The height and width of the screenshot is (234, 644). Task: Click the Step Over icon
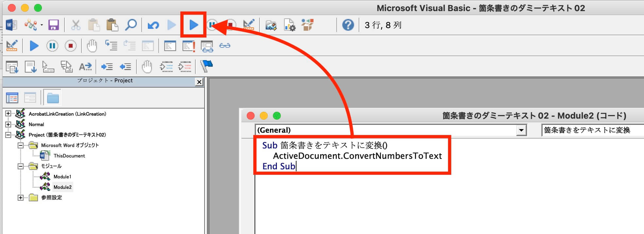point(129,45)
